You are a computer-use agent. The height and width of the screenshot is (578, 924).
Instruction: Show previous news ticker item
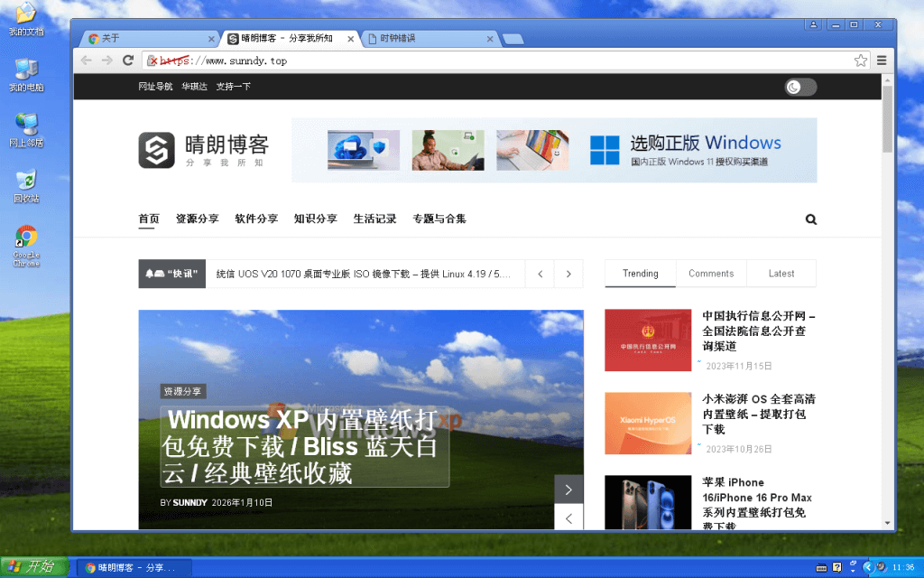pos(540,274)
